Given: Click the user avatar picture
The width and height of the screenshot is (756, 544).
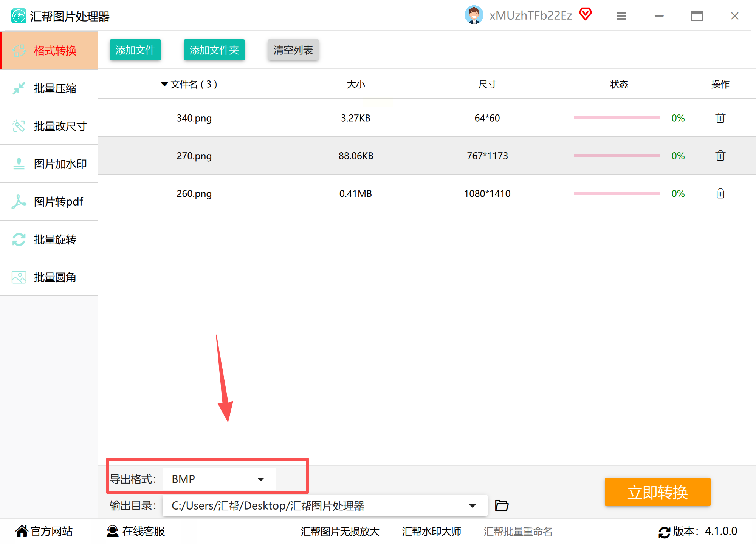Looking at the screenshot, I should pos(474,15).
